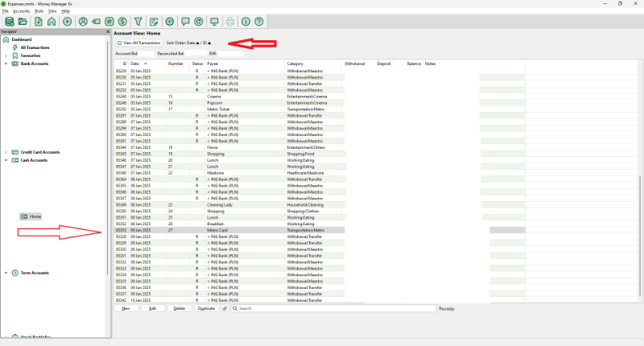Collapse the Cash Accounts tree node
The width and height of the screenshot is (644, 346).
coord(6,160)
